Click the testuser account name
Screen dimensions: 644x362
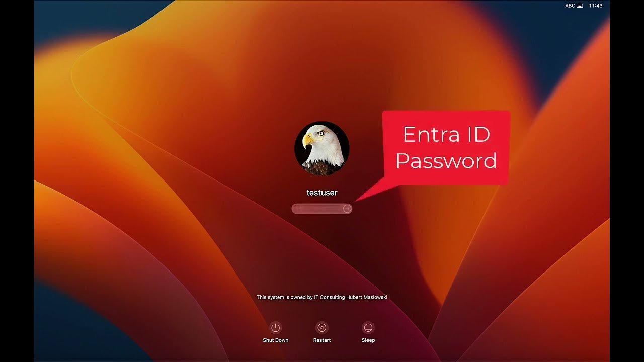click(x=322, y=193)
